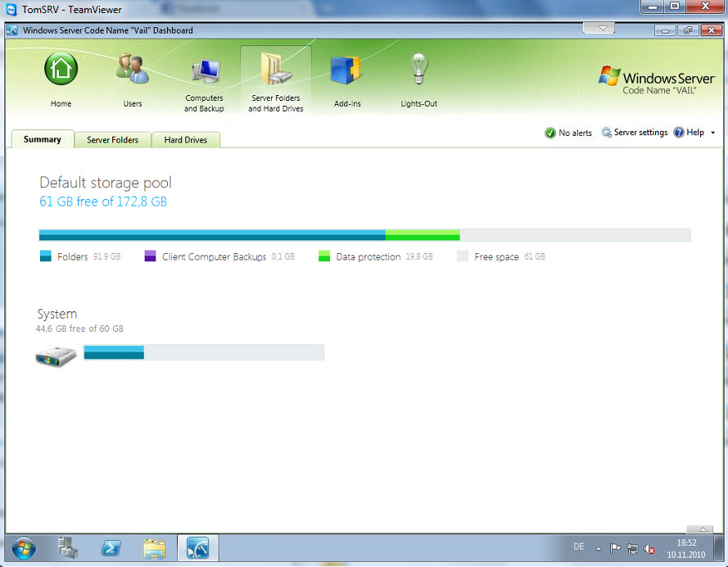Expand the TeamViewer toolbar pull-down tab
The width and height of the screenshot is (728, 567).
604,29
